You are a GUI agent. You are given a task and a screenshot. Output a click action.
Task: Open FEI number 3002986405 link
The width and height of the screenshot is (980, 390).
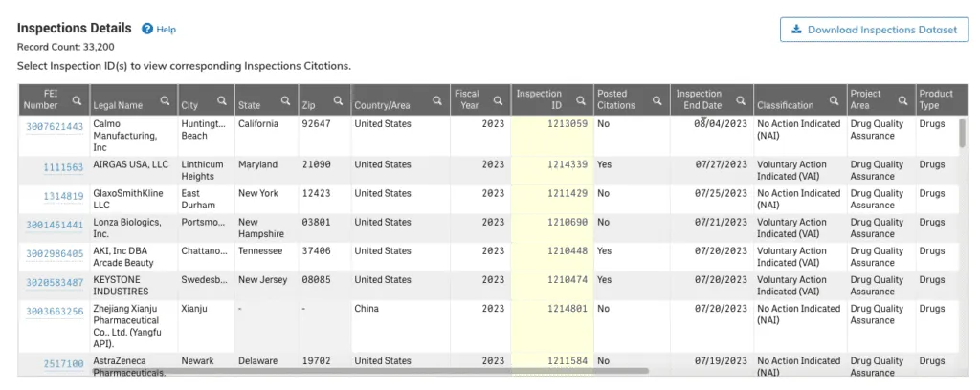click(55, 253)
